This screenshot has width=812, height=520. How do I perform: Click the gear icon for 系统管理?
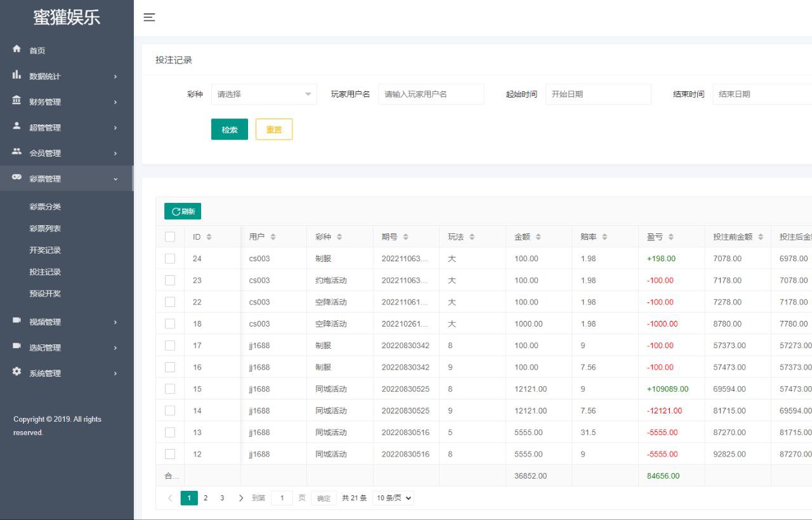click(x=17, y=372)
